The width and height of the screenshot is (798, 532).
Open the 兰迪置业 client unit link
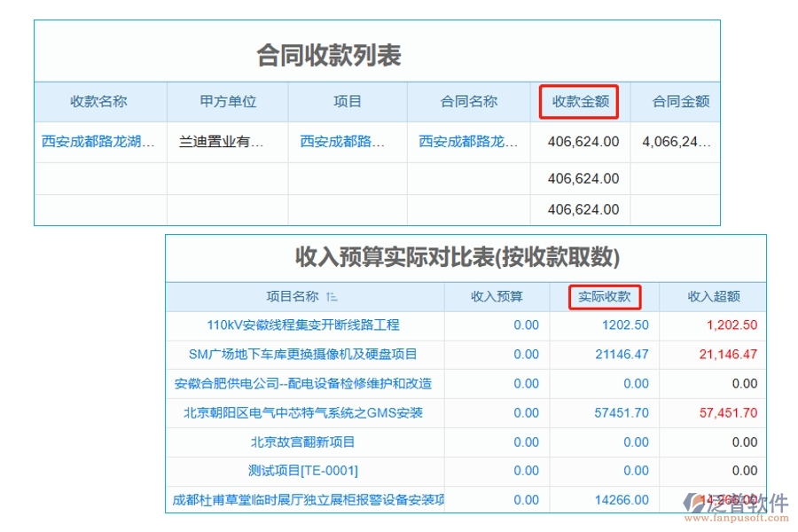pyautogui.click(x=226, y=141)
